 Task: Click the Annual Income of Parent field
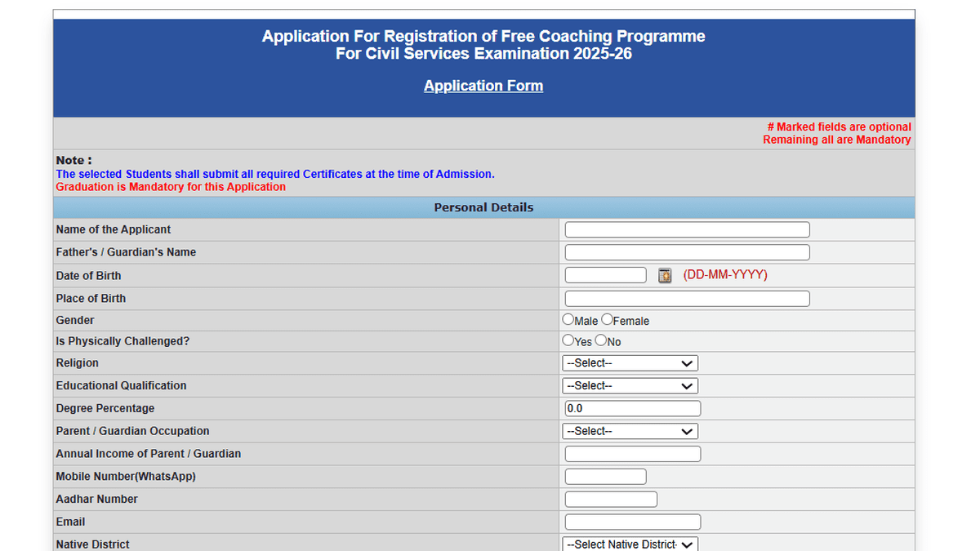633,454
